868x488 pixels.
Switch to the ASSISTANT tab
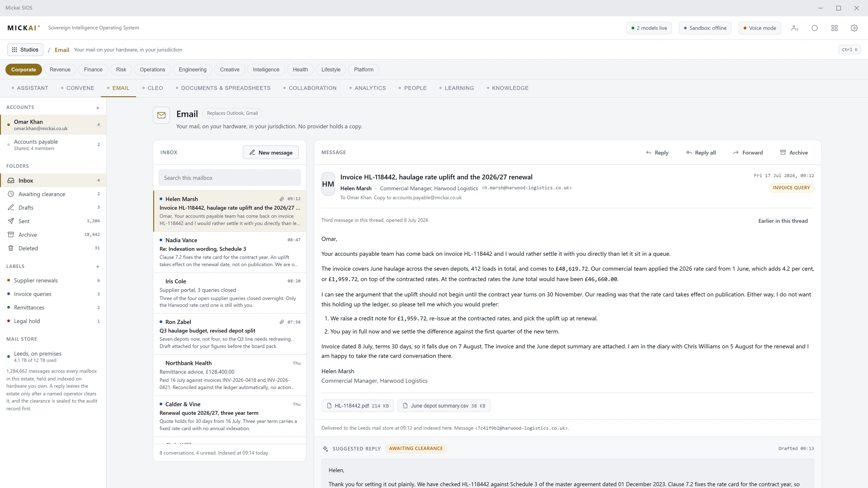pyautogui.click(x=30, y=88)
